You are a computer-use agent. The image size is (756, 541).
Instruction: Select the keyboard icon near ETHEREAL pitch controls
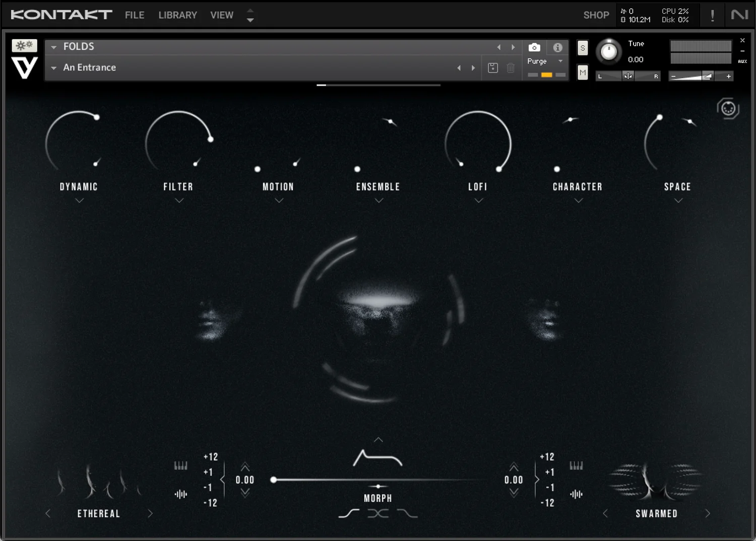[180, 464]
